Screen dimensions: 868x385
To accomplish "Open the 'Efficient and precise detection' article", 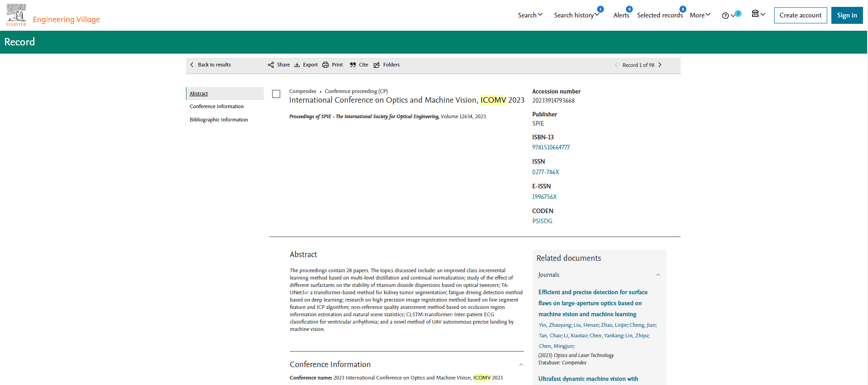I will [593, 303].
